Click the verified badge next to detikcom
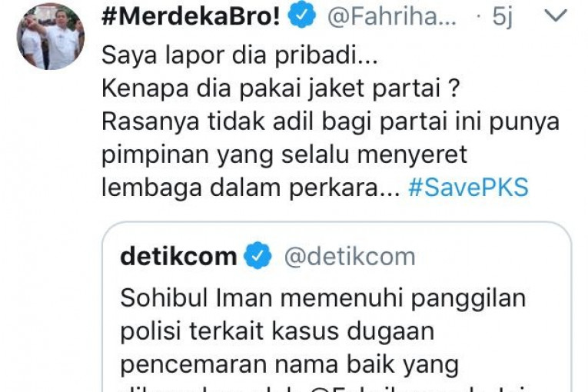588x392 pixels. [257, 256]
